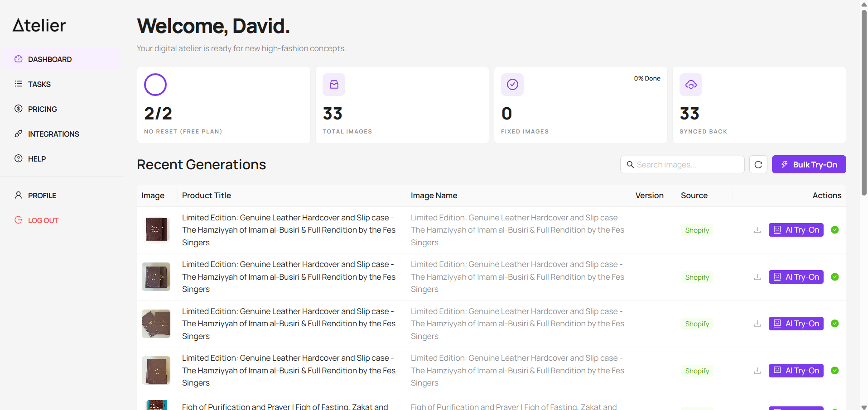Click the Fixed Images checkmark icon
868x410 pixels.
click(512, 85)
